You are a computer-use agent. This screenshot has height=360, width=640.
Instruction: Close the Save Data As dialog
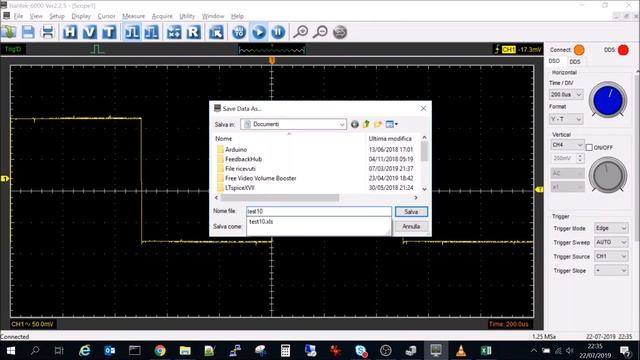coord(423,108)
